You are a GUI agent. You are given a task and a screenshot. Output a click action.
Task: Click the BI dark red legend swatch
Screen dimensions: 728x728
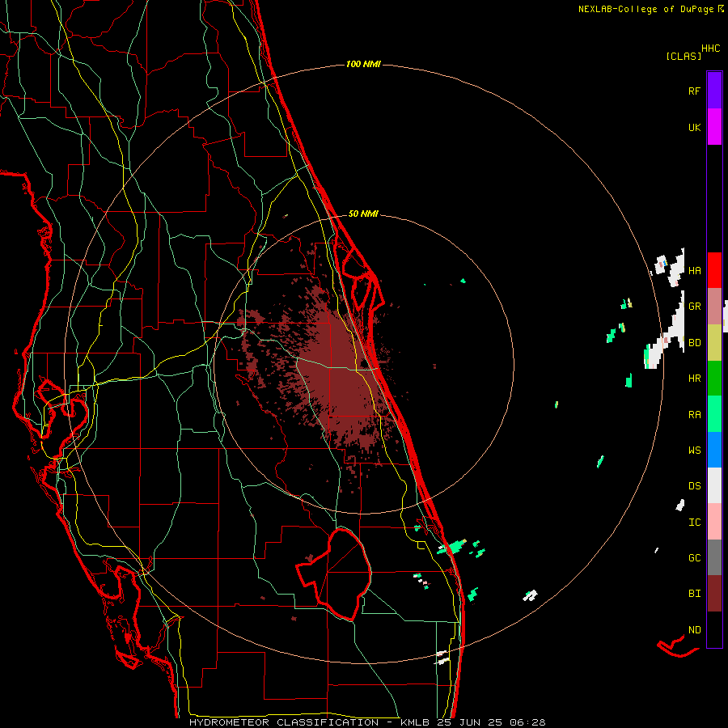714,594
